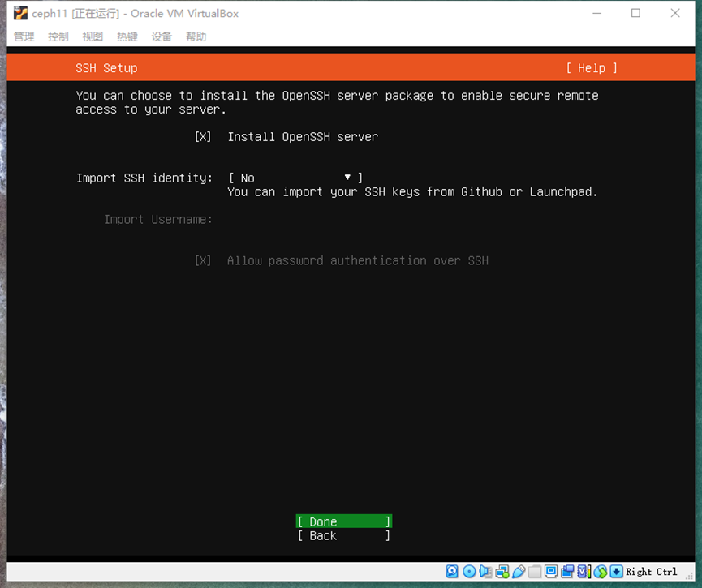
Task: Click the VirtualBox window title icon
Action: pos(20,14)
